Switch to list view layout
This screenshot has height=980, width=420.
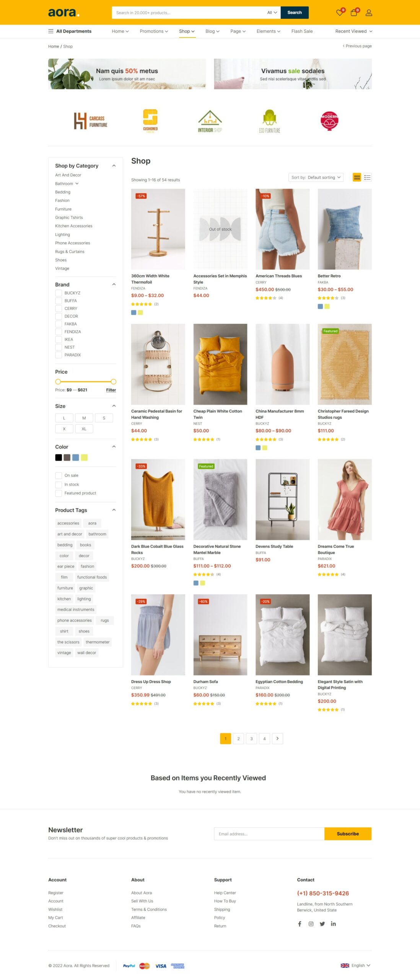(368, 177)
